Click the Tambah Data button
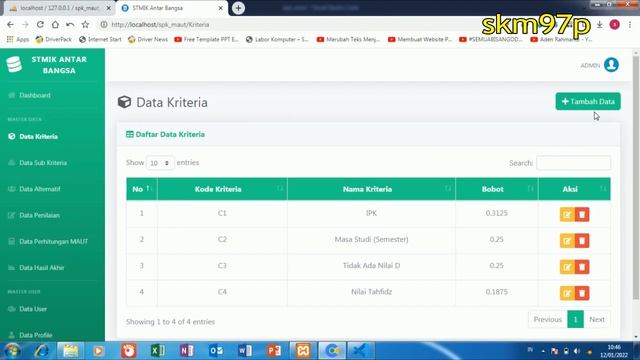640x360 pixels. [588, 101]
